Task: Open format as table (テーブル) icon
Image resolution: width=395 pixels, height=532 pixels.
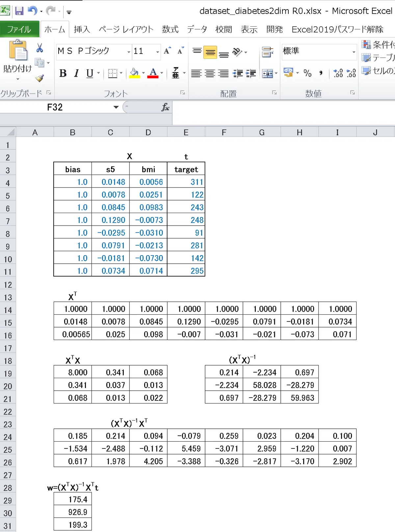Action: pyautogui.click(x=366, y=58)
